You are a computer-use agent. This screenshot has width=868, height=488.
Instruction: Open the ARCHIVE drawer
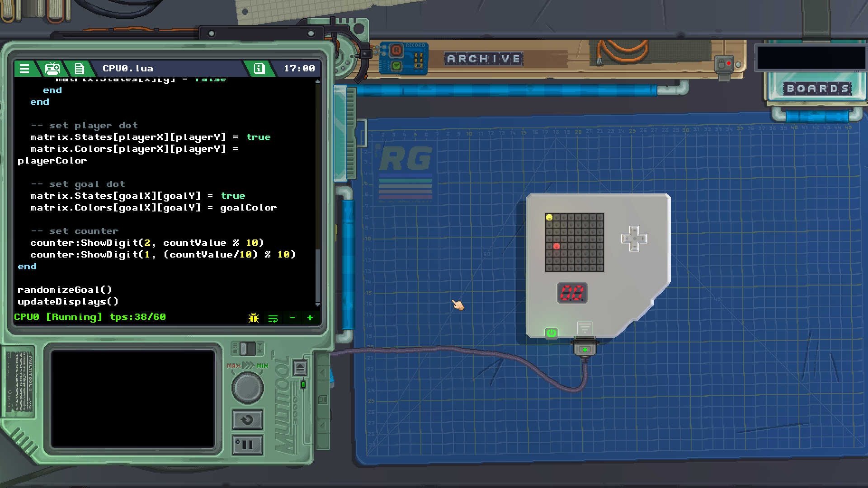(x=484, y=59)
